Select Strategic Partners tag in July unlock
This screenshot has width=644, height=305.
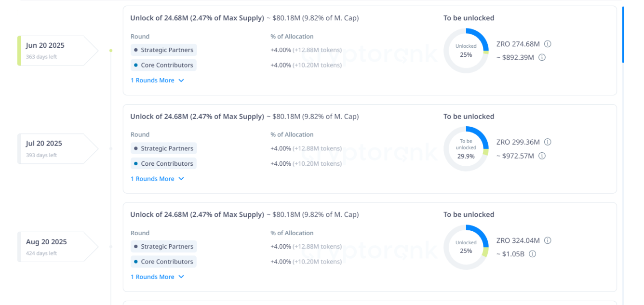(x=163, y=148)
